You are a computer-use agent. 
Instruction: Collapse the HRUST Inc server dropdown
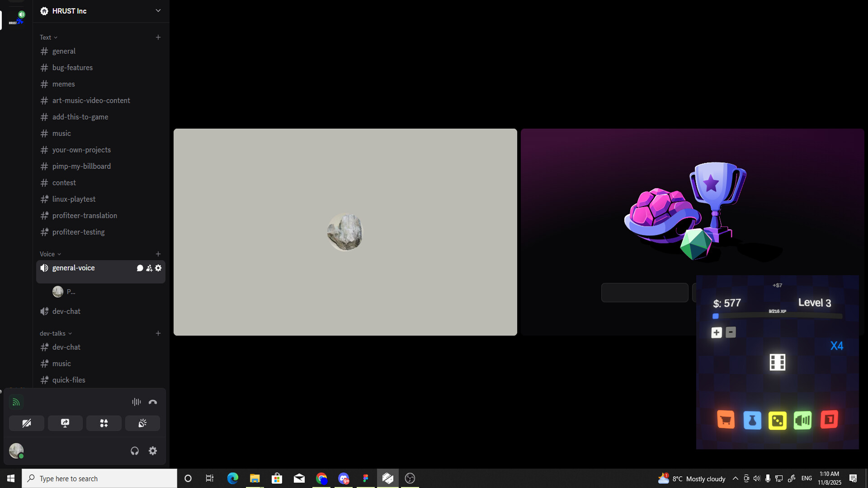(158, 10)
